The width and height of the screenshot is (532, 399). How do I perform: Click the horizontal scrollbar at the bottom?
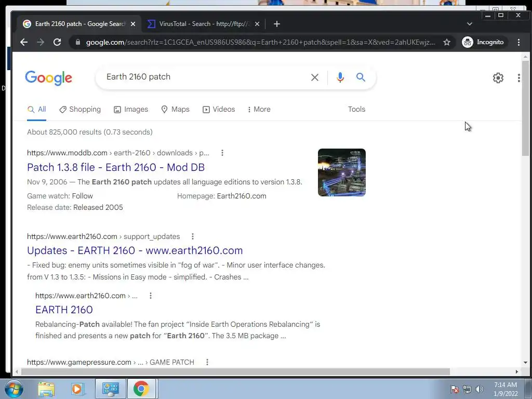(235, 372)
